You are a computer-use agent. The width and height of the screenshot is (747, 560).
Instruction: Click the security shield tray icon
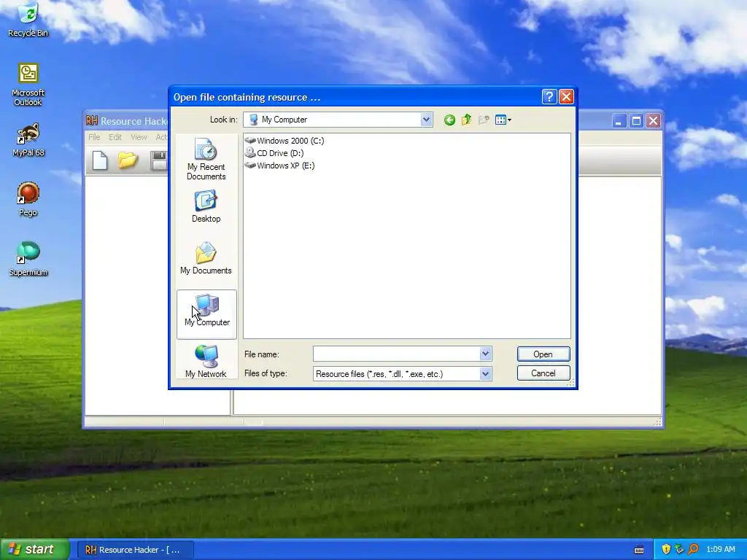point(666,550)
